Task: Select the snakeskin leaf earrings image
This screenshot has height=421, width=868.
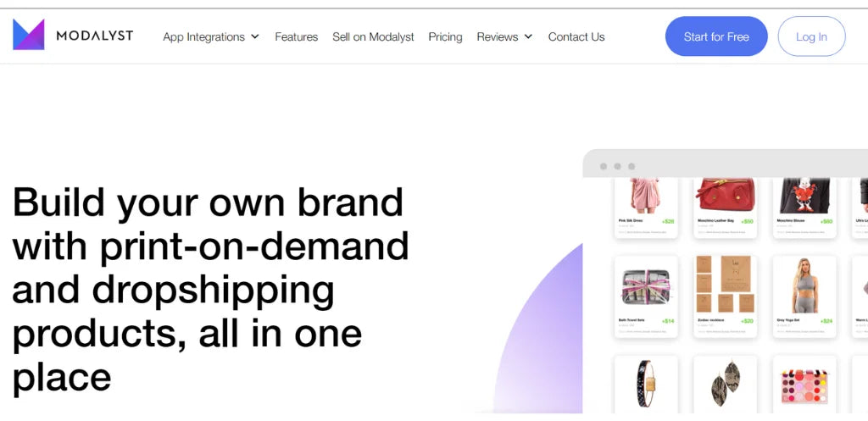Action: pos(725,384)
